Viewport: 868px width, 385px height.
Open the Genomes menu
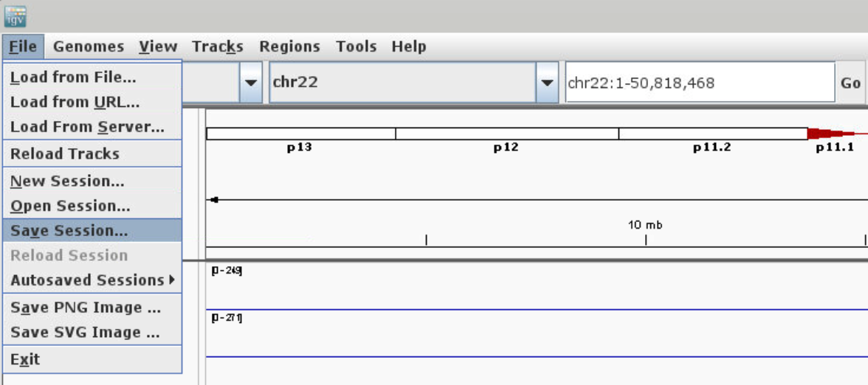(x=89, y=46)
